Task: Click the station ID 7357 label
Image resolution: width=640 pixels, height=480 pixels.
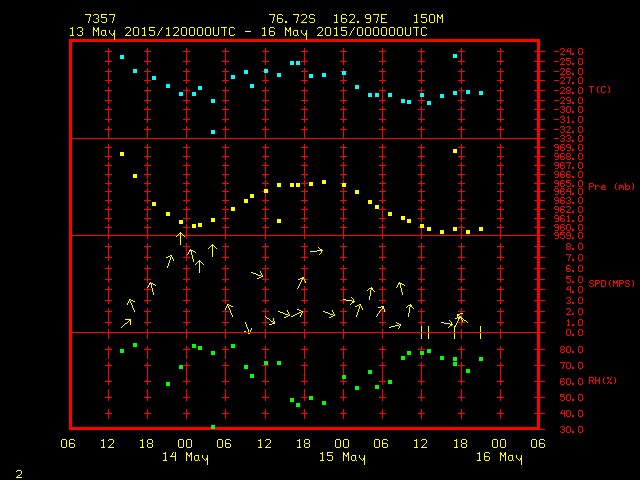Action: pos(99,19)
